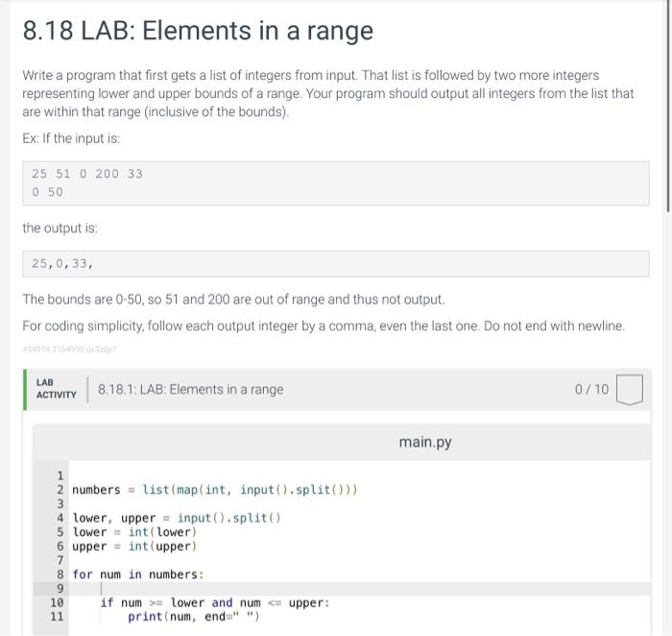Click code line 2 'numbers = list(map(int...'
672x636 pixels.
click(x=215, y=490)
